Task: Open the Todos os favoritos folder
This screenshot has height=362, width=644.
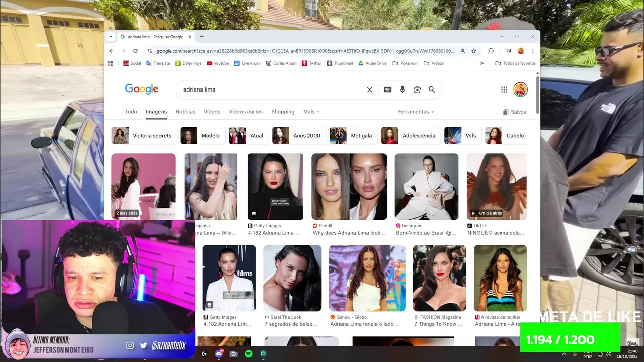Action: pyautogui.click(x=515, y=63)
